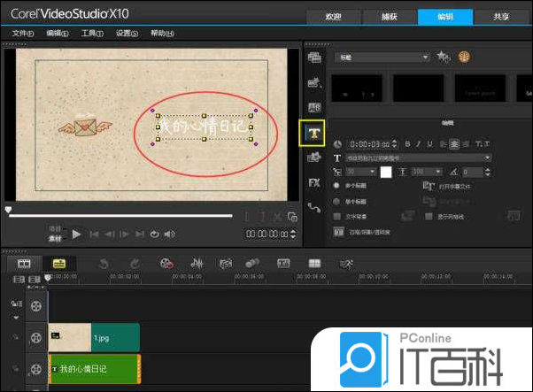Select the 多个标题 radio button
This screenshot has width=533, height=392.
pos(337,186)
